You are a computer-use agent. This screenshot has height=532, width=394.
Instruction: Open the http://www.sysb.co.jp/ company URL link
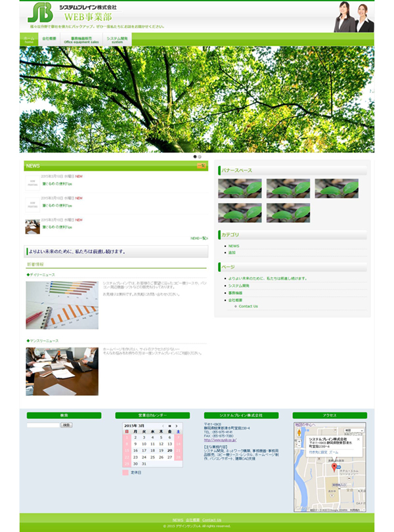(220, 439)
